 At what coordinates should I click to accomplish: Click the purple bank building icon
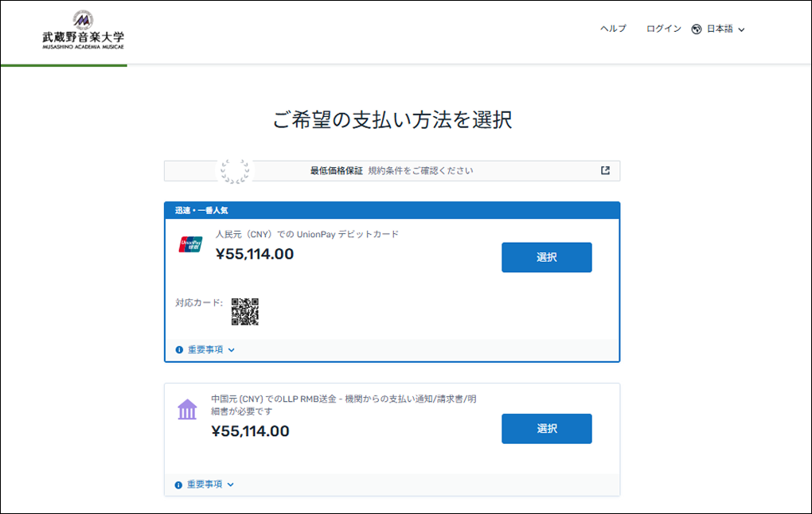[x=187, y=410]
